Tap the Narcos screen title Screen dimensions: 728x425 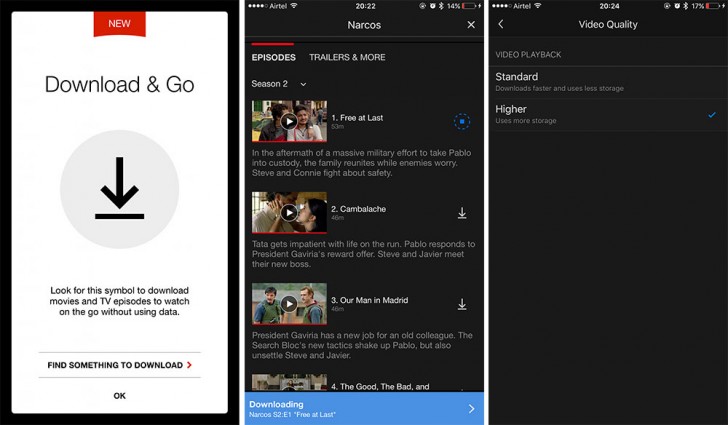coord(364,25)
